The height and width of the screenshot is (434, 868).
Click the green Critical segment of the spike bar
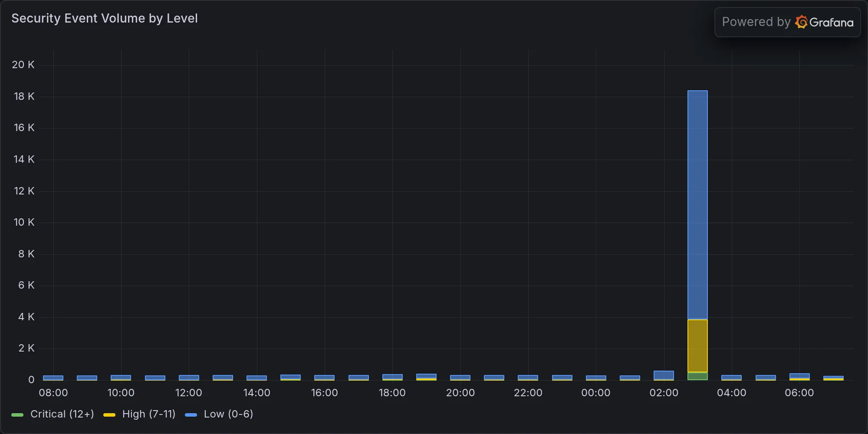coord(697,376)
